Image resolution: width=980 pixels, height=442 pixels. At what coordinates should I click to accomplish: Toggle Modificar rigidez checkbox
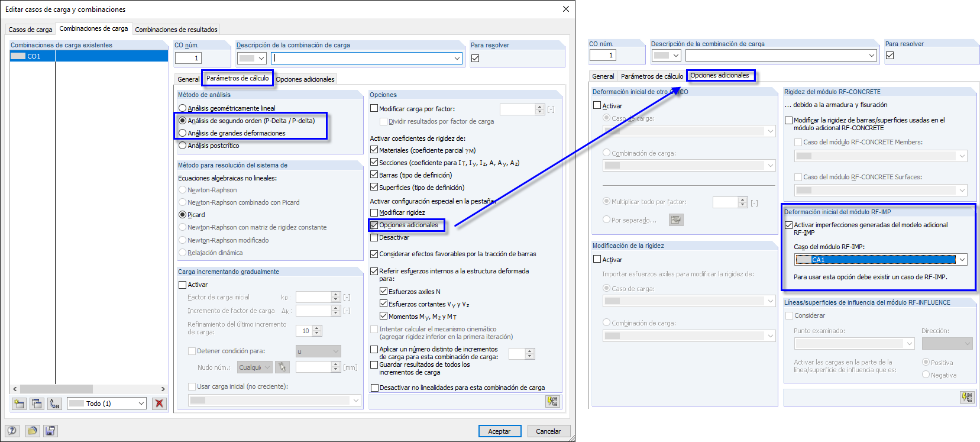click(374, 212)
